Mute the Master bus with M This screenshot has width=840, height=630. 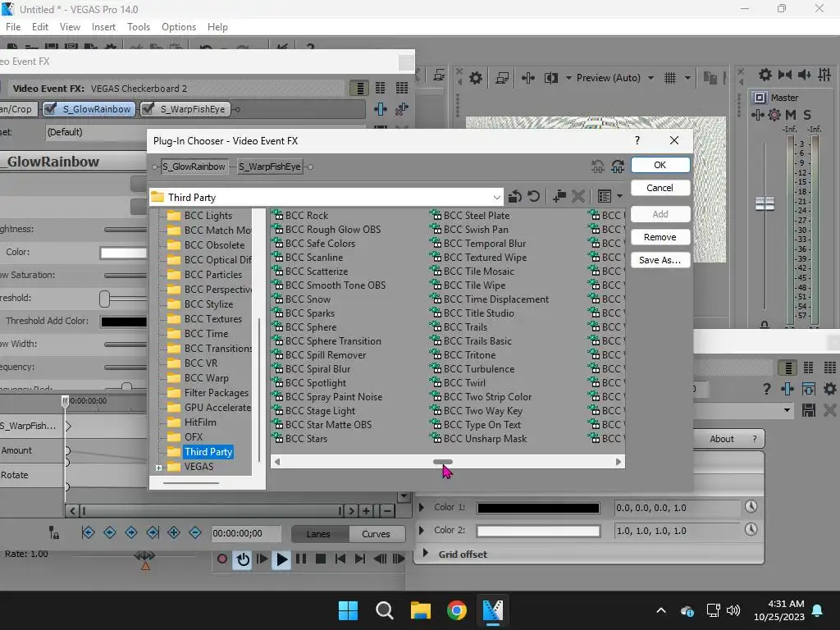[791, 115]
